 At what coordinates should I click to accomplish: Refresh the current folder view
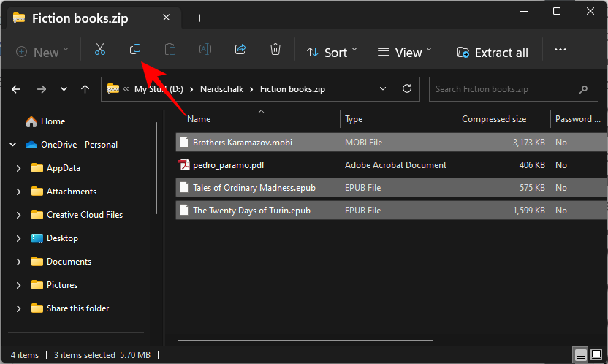(407, 89)
